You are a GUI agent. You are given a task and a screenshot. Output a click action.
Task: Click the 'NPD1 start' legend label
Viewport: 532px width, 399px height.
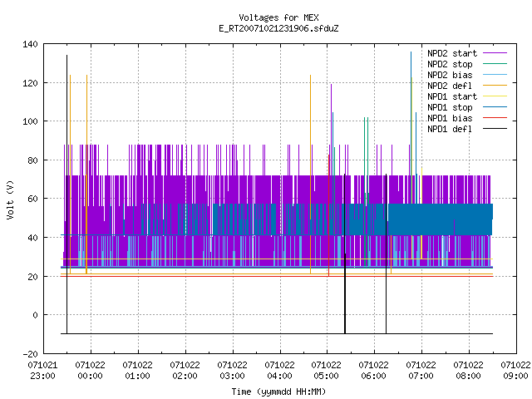(452, 96)
